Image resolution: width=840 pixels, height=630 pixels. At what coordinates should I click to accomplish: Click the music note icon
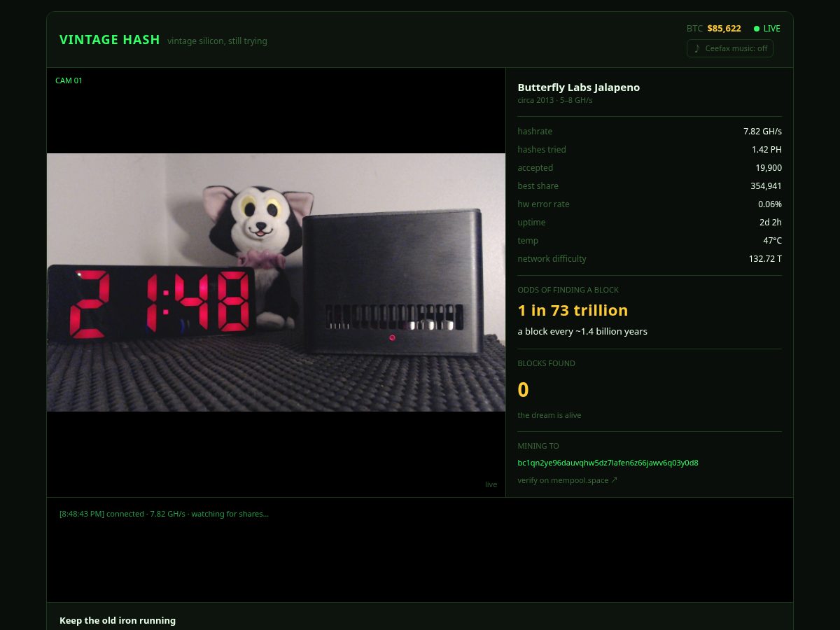point(696,48)
